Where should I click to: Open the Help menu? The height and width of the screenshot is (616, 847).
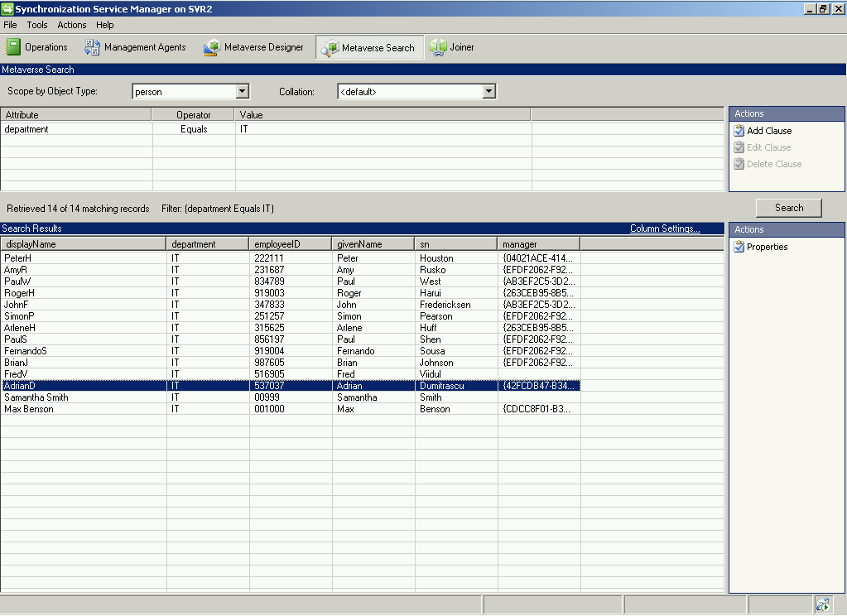[x=105, y=25]
